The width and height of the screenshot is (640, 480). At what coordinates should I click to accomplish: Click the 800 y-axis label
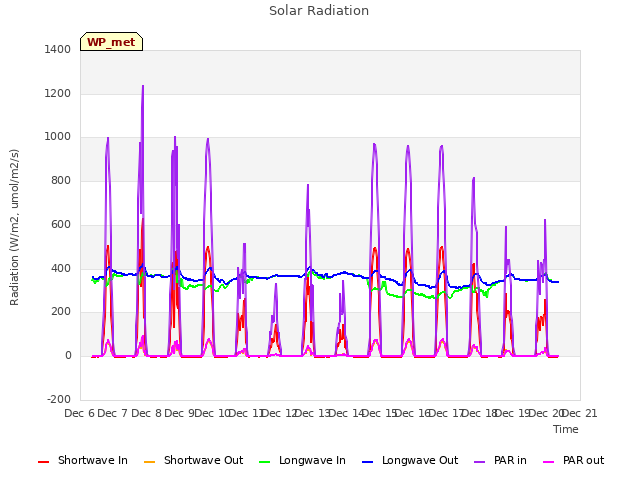click(61, 180)
